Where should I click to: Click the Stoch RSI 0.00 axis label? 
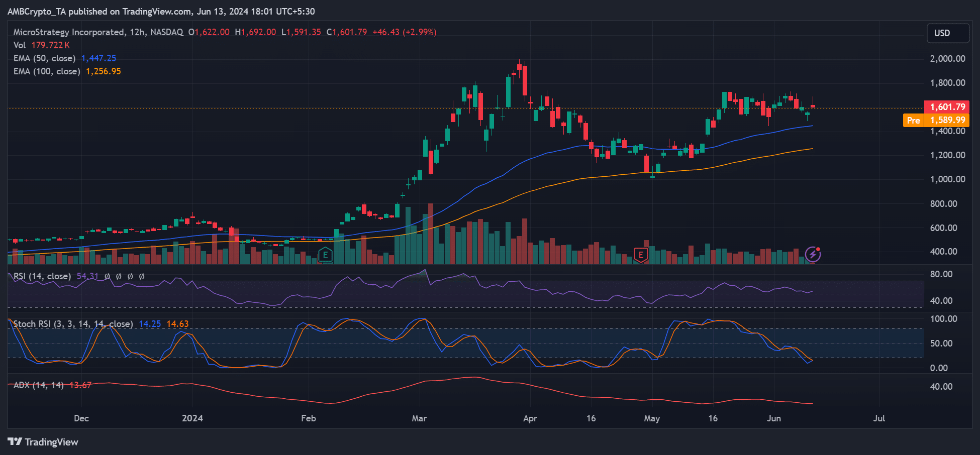tap(939, 368)
